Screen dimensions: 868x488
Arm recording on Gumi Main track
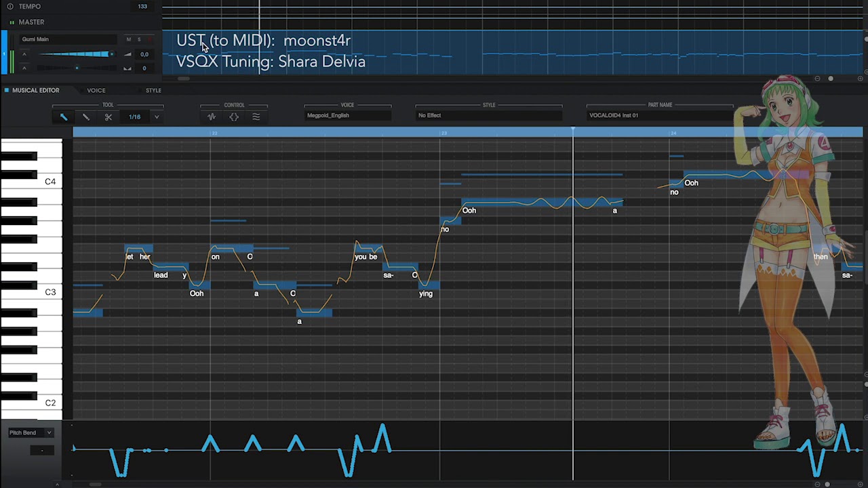pos(150,39)
